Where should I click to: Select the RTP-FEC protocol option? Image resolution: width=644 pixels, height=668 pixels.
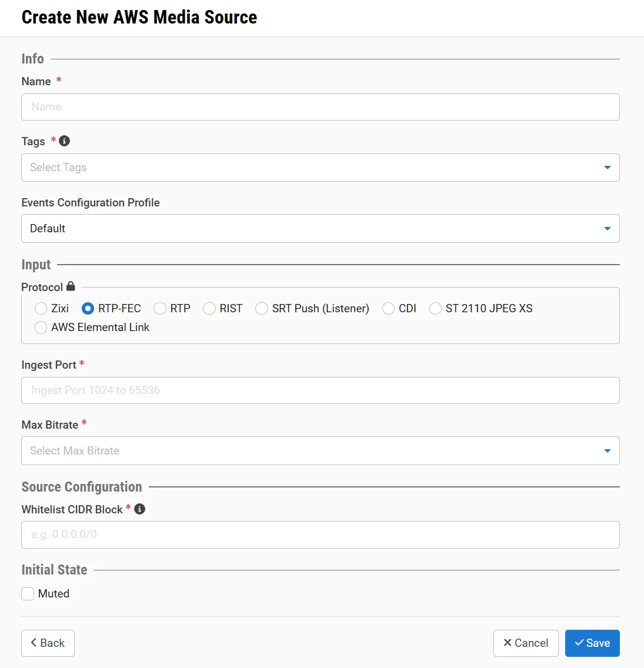[88, 309]
